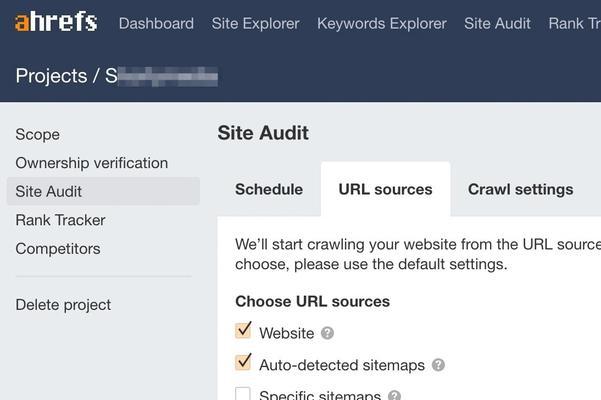Switch to the Schedule tab
Image resolution: width=601 pixels, height=400 pixels.
coord(269,189)
